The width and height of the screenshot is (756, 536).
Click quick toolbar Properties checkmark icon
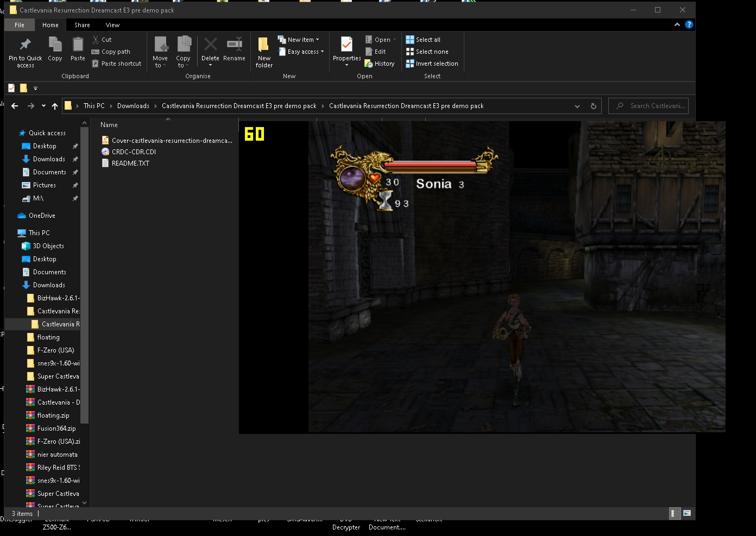(x=11, y=88)
